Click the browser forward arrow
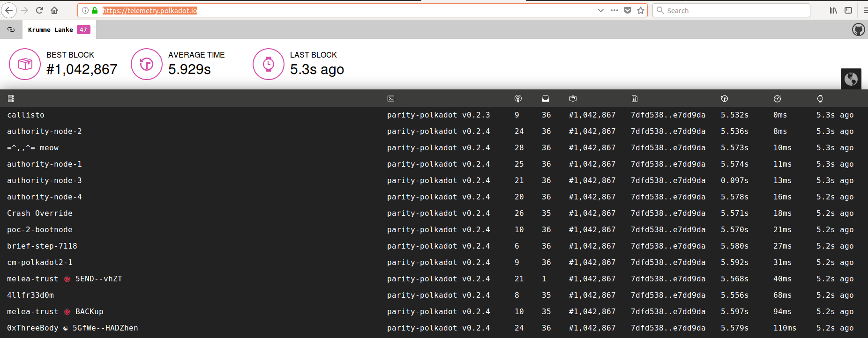 (x=25, y=10)
